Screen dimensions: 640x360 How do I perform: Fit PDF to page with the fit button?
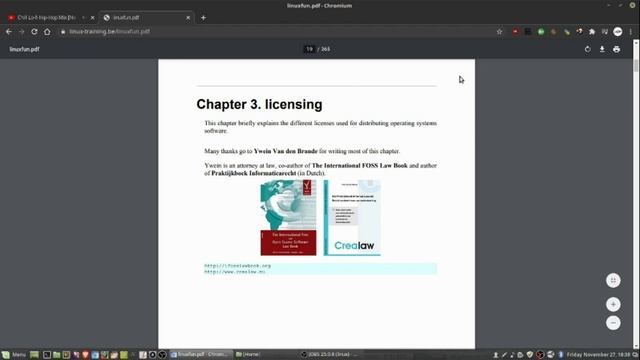click(x=613, y=280)
